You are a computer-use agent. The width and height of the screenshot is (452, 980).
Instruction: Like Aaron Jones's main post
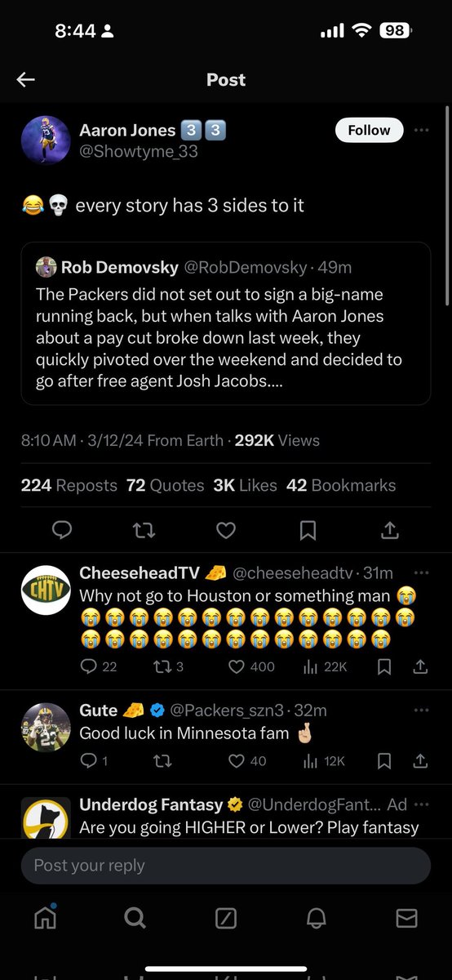226,531
